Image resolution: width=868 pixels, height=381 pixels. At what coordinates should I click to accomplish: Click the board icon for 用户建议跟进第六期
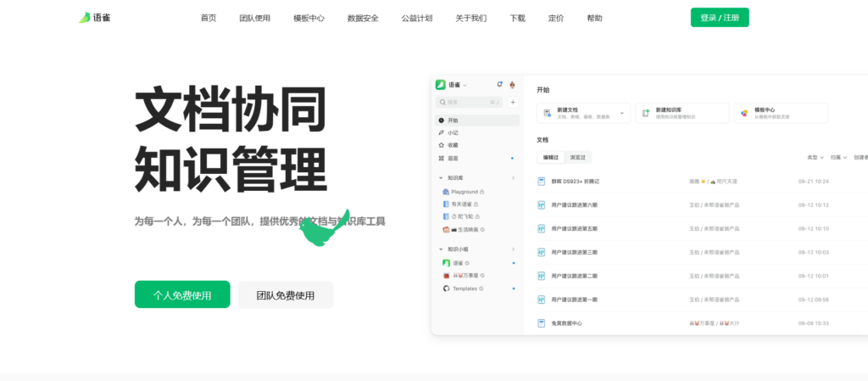(542, 205)
